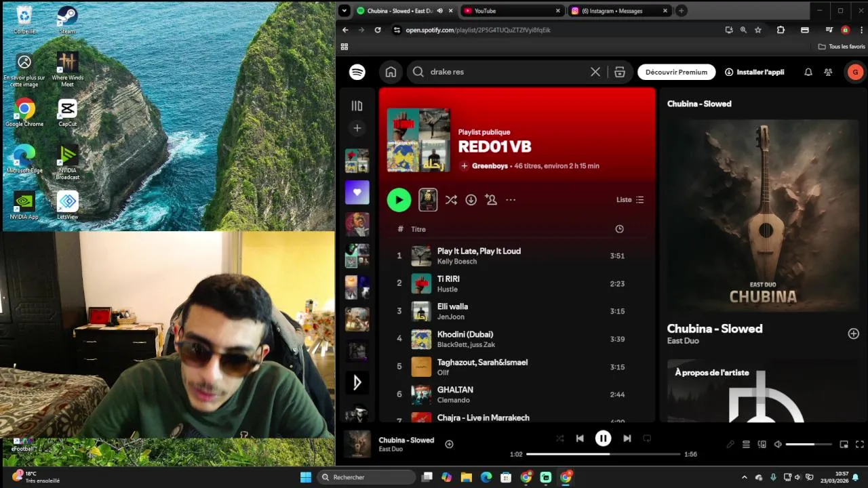
Task: Skip to the previous track
Action: coord(580,439)
